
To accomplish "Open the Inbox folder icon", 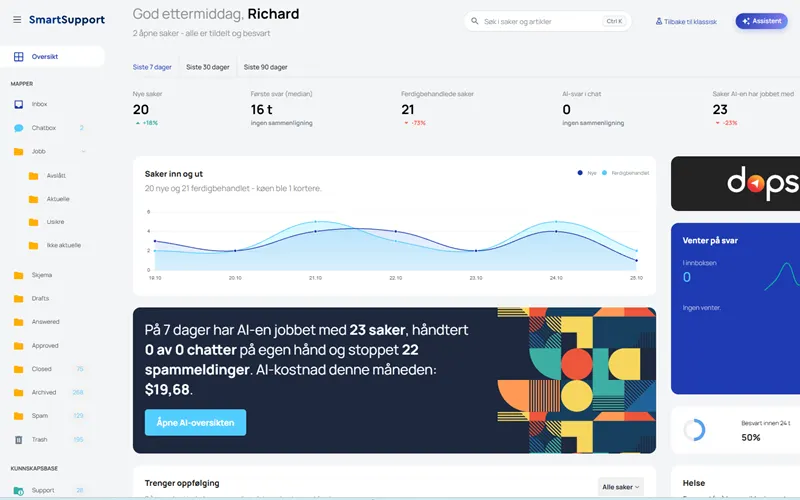I will [x=18, y=104].
